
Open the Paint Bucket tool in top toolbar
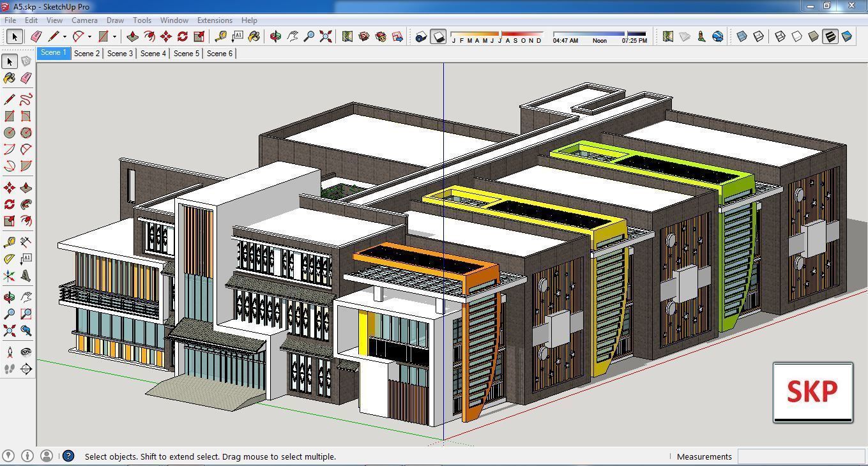254,36
